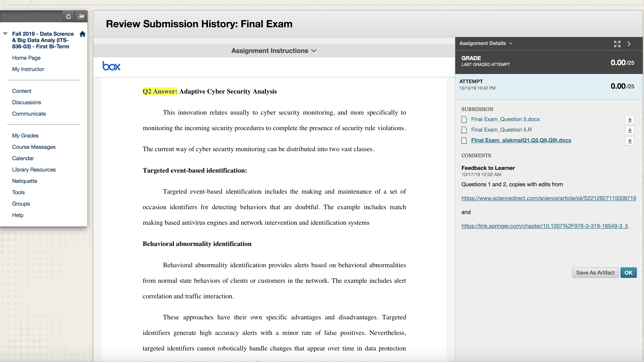Click the 10/17/19 12:02 AM feedback timestamp
Screen dimensions: 644x362
(x=481, y=175)
